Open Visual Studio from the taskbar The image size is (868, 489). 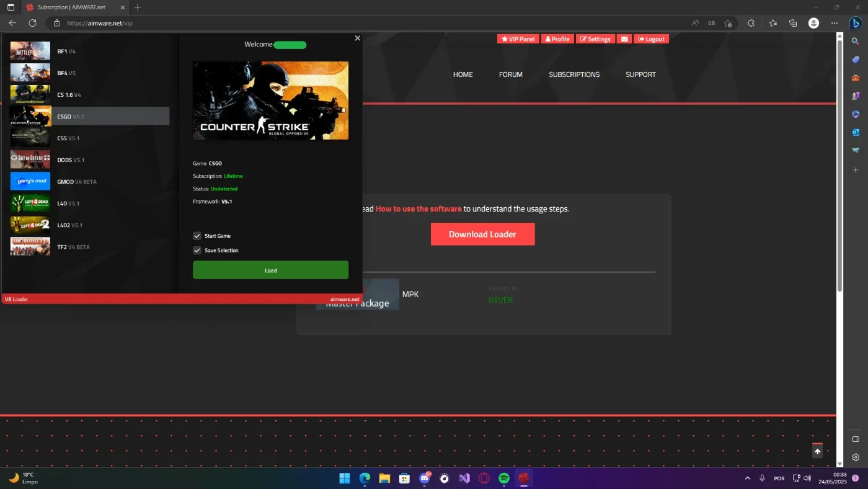[x=464, y=478]
